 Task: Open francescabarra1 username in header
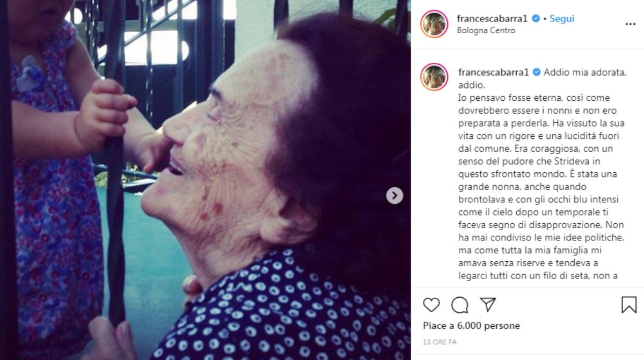tap(493, 18)
